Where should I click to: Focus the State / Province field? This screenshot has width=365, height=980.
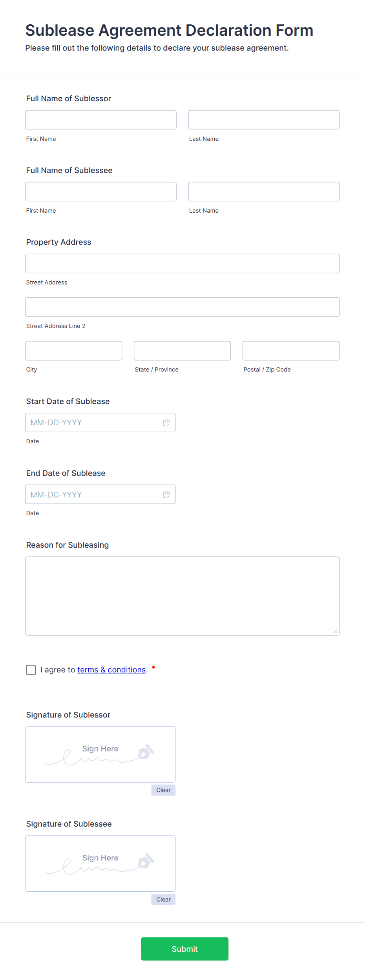click(x=182, y=350)
